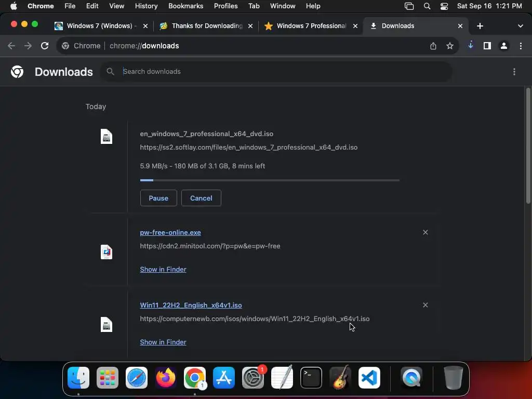The width and height of the screenshot is (532, 399).
Task: Remove pw-free-online.exe from the list
Action: (425, 232)
